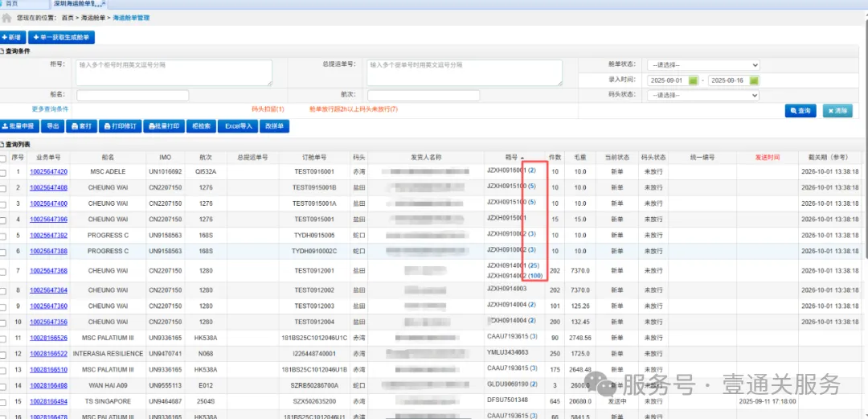Image resolution: width=868 pixels, height=419 pixels.
Task: Click into the 船名 input field
Action: coord(133,95)
